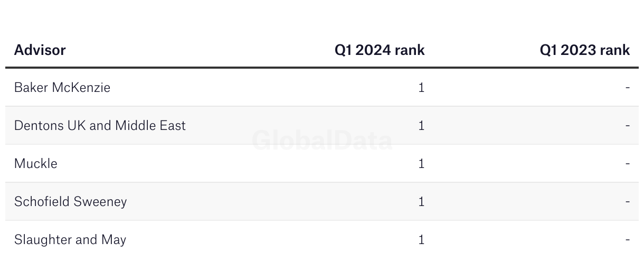Click Baker McKenzie's Q1 2023 rank dash

628,88
